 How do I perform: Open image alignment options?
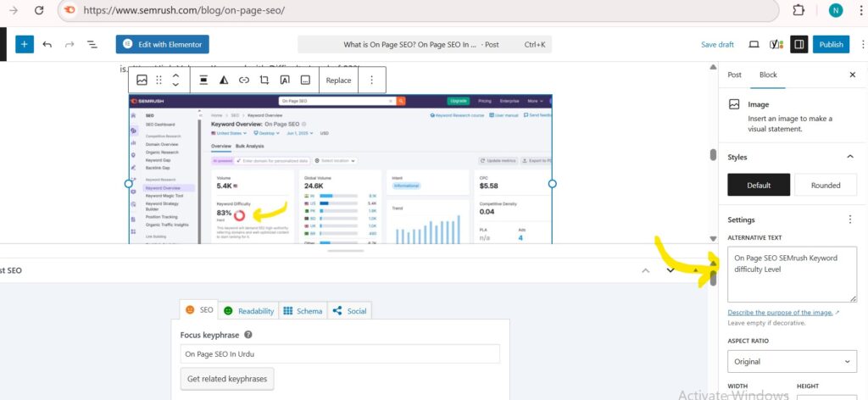click(203, 81)
